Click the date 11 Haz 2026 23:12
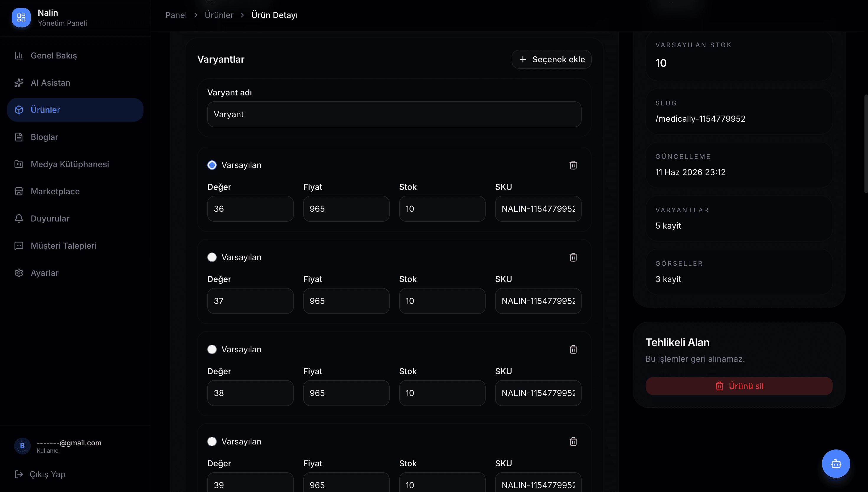 [690, 172]
